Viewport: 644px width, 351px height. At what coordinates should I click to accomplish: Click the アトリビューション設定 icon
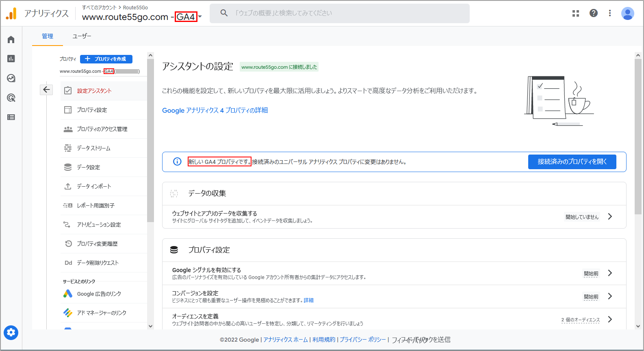[x=67, y=225]
